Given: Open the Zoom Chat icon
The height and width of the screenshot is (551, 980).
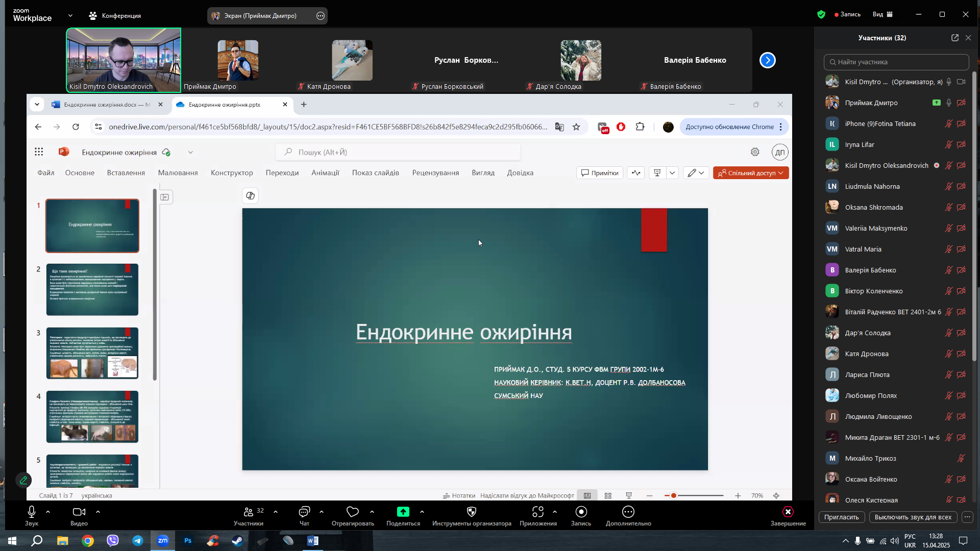Looking at the screenshot, I should click(x=304, y=512).
